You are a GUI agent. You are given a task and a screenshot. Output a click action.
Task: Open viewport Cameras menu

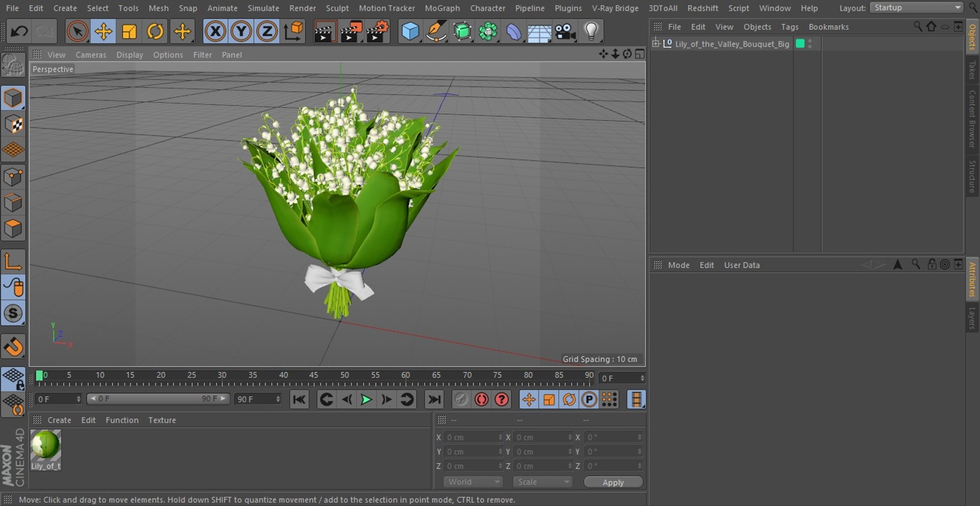coord(91,55)
